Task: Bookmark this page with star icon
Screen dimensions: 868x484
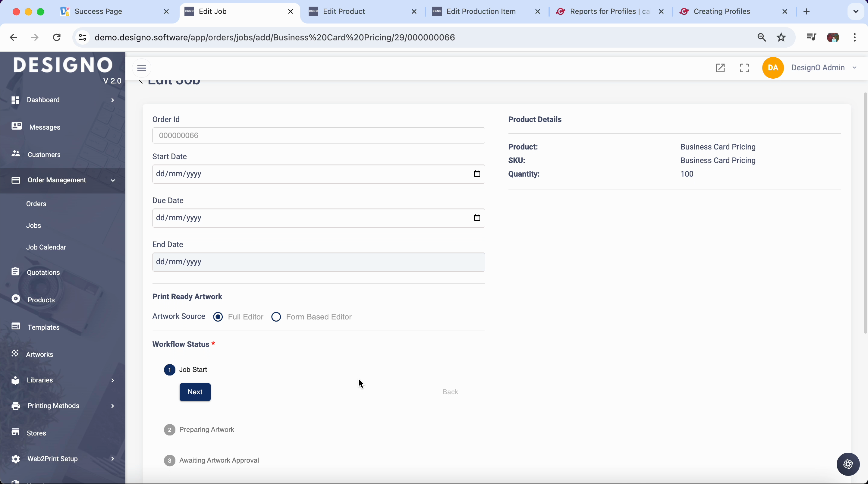Action: [x=781, y=37]
